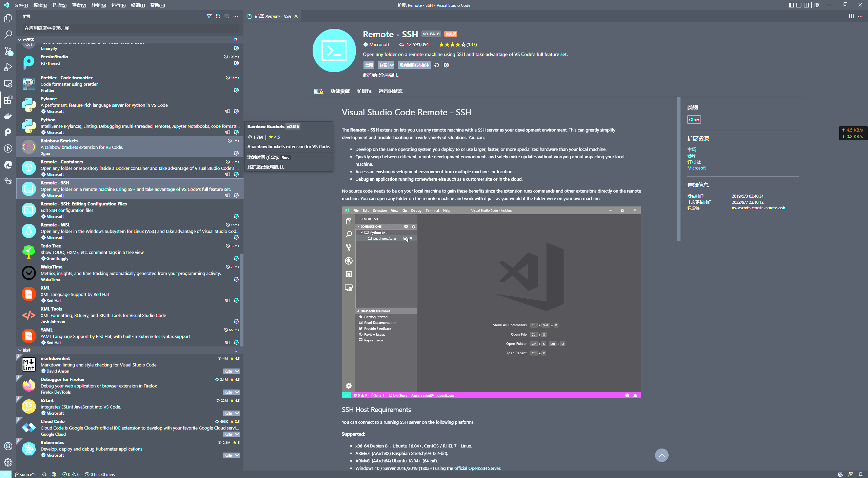
Task: Open install dropdown arrow for Cloud Code
Action: click(x=237, y=434)
